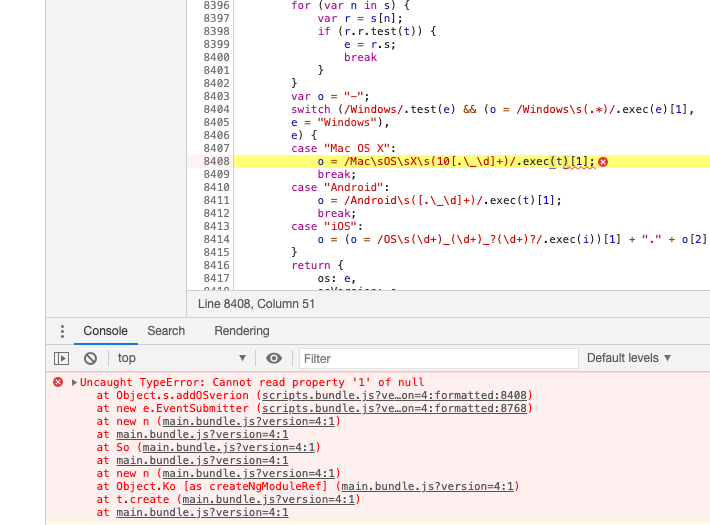Switch to the Rendering tab

point(242,331)
